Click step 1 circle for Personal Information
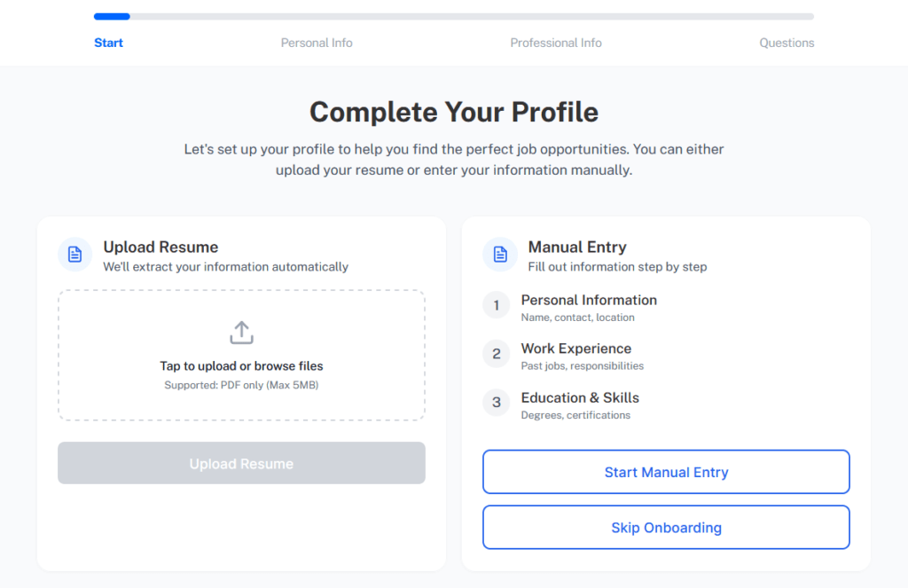Viewport: 908px width, 588px height. pos(497,305)
